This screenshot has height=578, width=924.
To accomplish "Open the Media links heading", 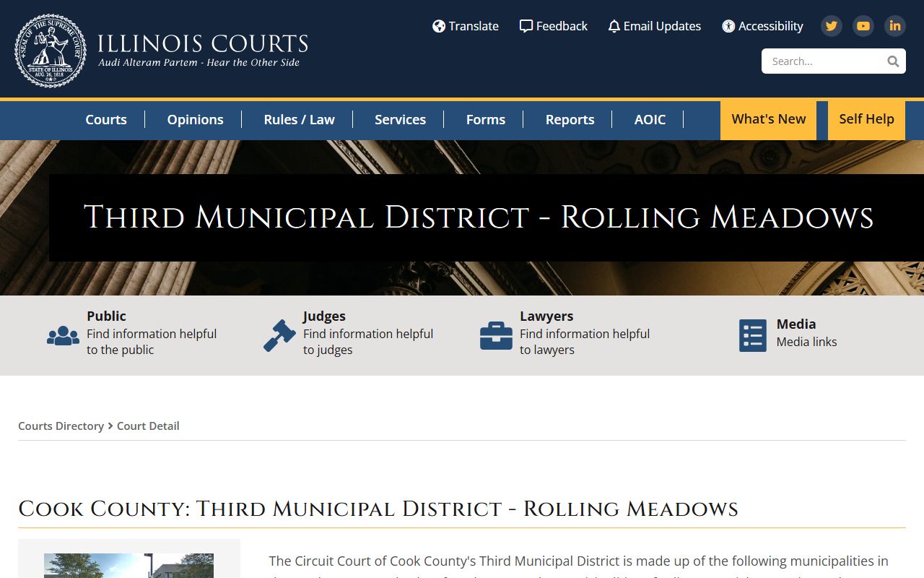I will (x=796, y=324).
